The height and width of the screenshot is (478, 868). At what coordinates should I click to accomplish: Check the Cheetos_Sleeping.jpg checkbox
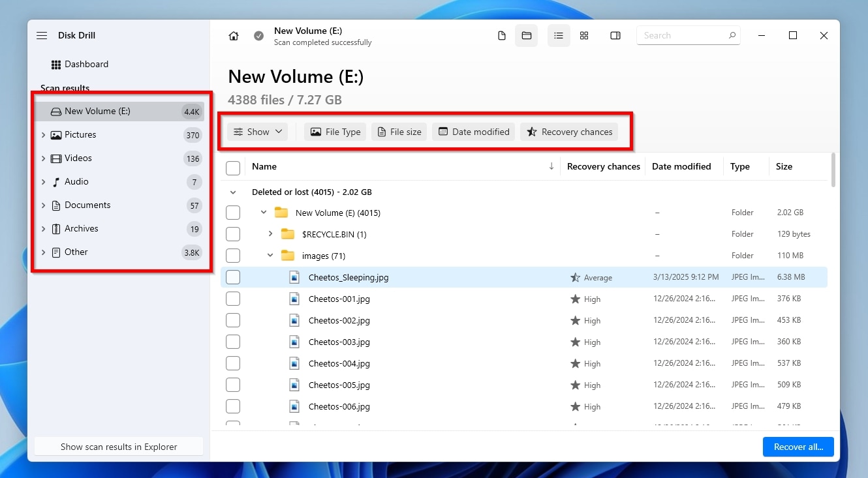click(233, 276)
